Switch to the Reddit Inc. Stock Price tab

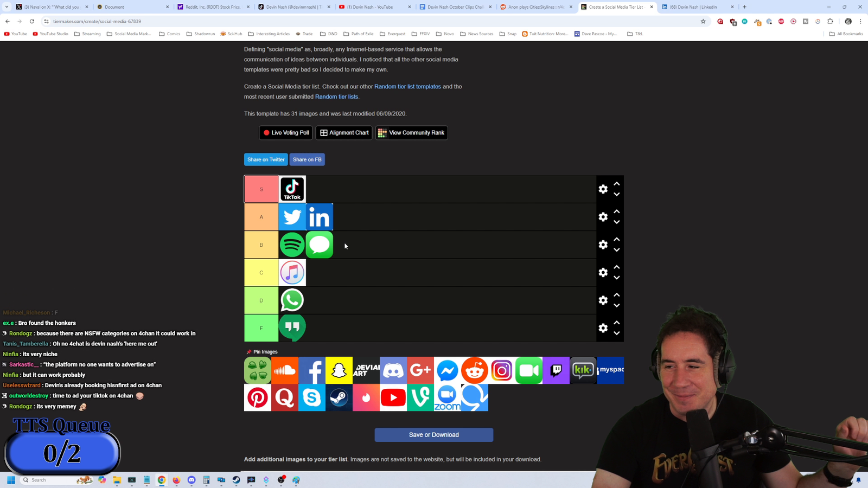[x=213, y=7]
